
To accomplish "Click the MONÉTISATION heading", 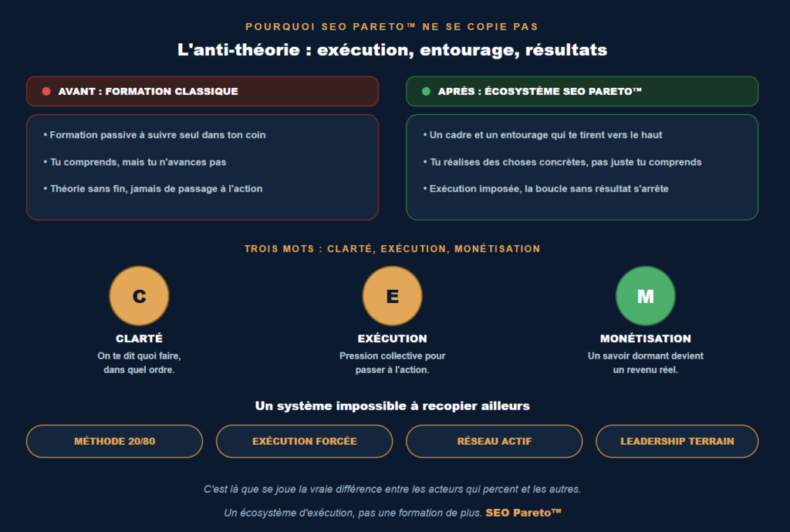I will (646, 338).
